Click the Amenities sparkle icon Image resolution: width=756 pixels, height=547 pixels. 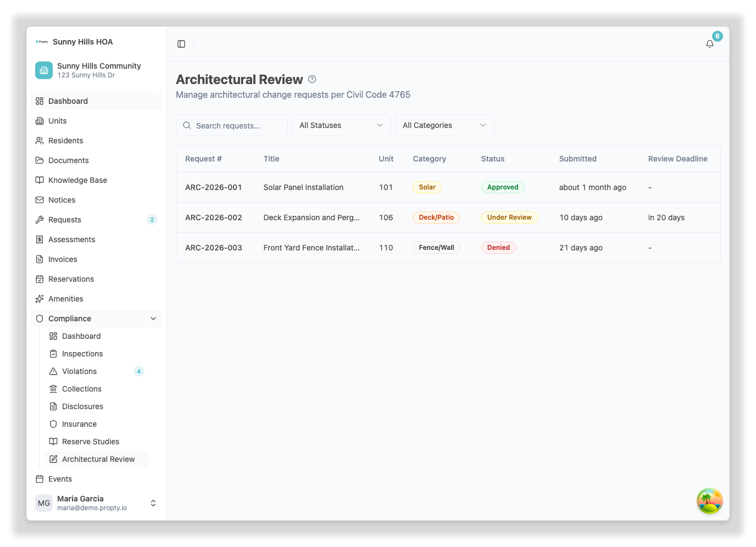[40, 299]
